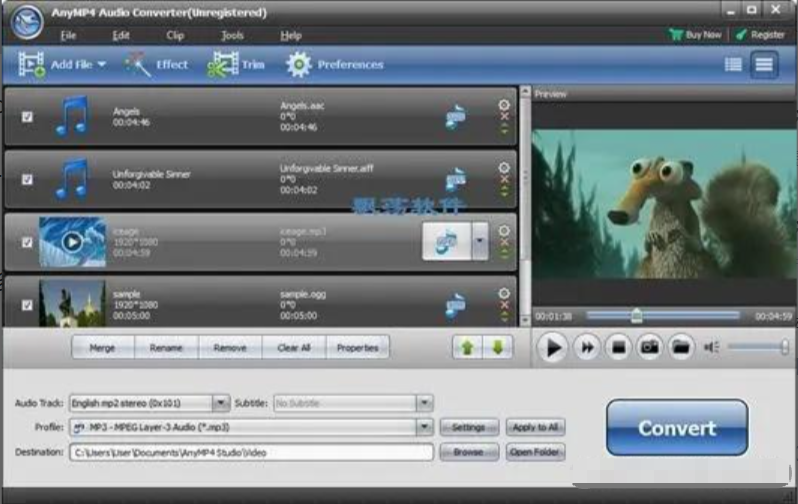Uncheck the Unforgivable Sinner checkbox
Image resolution: width=798 pixels, height=504 pixels.
(27, 179)
